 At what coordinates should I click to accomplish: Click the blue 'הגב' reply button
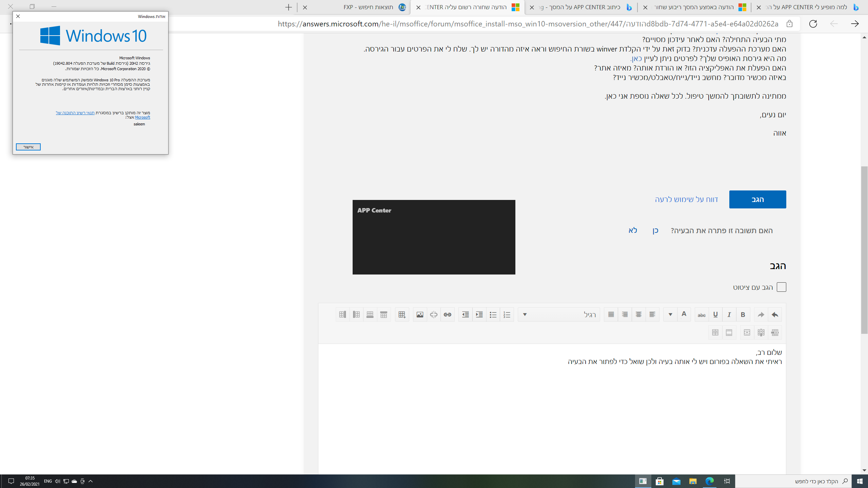coord(757,199)
